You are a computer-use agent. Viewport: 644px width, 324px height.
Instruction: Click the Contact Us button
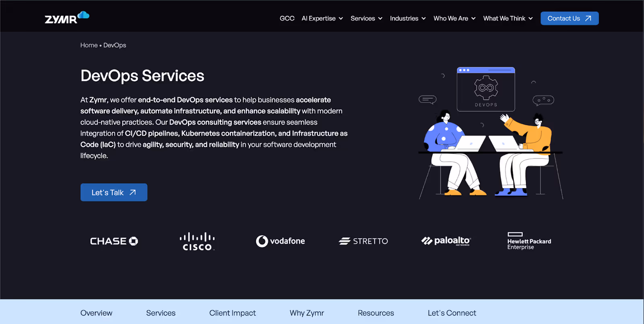(570, 18)
